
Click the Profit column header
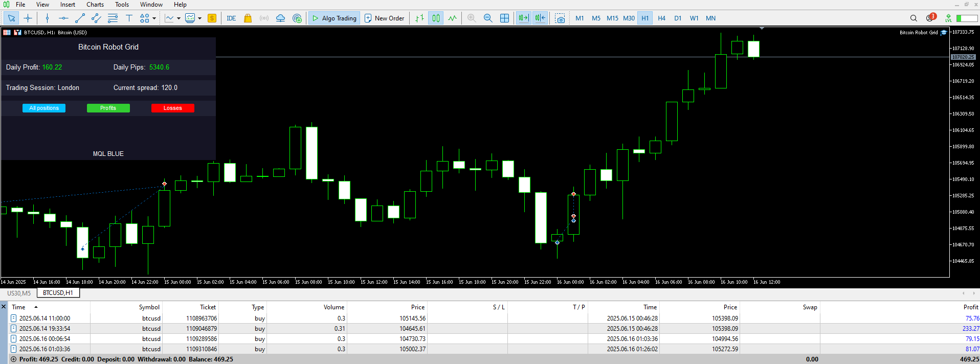[x=970, y=307]
